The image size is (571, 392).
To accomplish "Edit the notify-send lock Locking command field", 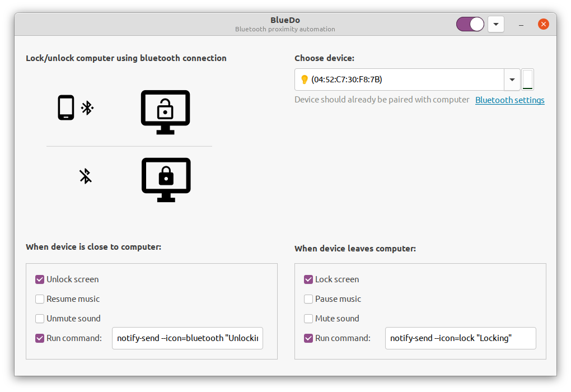I will point(461,338).
